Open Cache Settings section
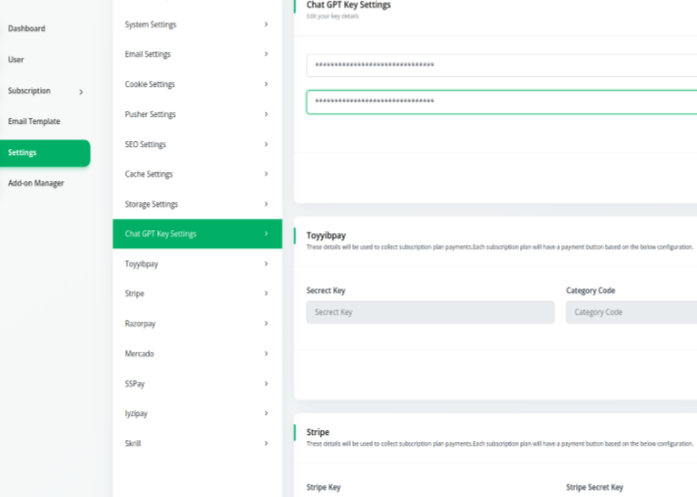The width and height of the screenshot is (697, 497). point(149,174)
